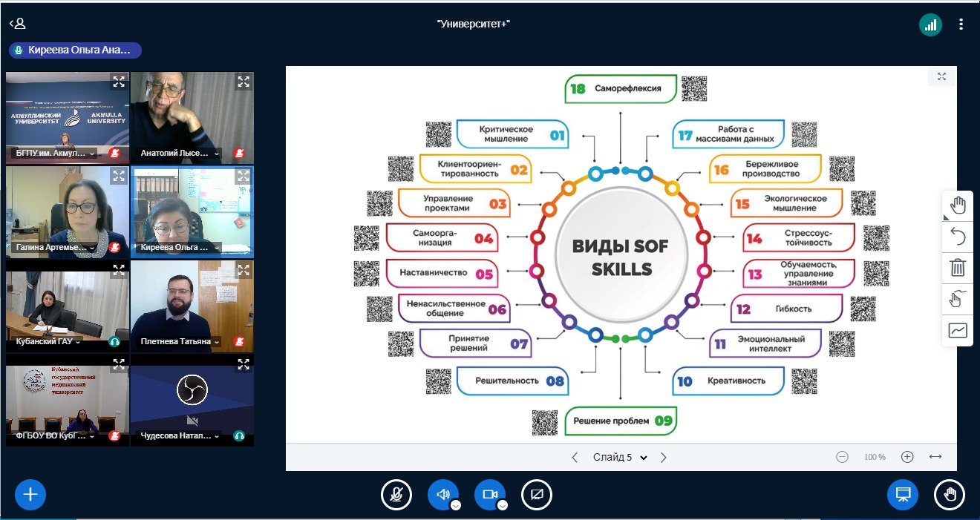Click the raise hand button
The height and width of the screenshot is (520, 980).
pos(950,494)
